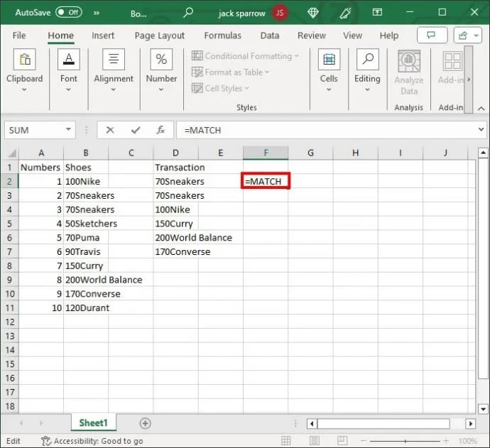This screenshot has width=490, height=448.
Task: Click the vertical scrollbar up arrow
Action: tap(483, 153)
